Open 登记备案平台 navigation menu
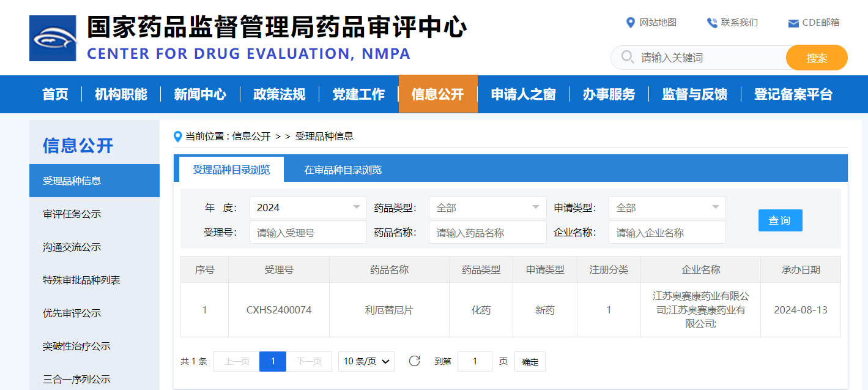The height and width of the screenshot is (390, 868). pyautogui.click(x=793, y=94)
